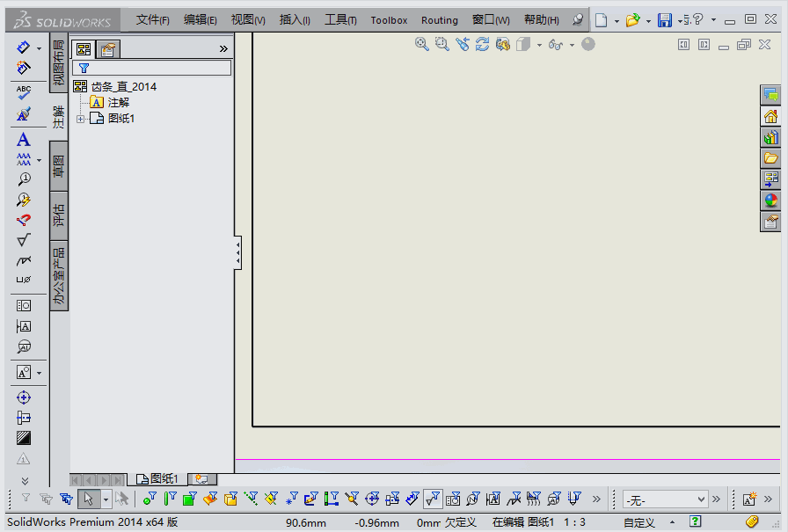Image resolution: width=788 pixels, height=532 pixels.
Task: Select the 图纸1 sheet tab
Action: click(x=157, y=478)
